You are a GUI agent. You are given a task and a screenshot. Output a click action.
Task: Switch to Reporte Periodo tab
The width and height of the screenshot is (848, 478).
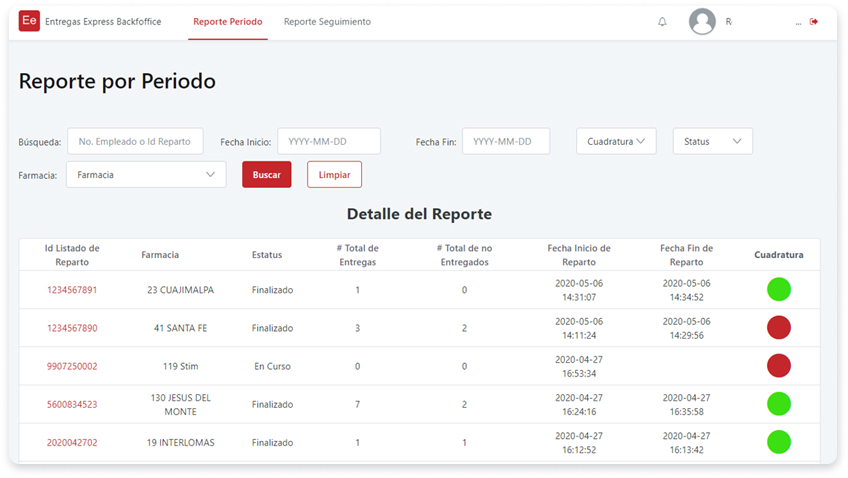[x=228, y=22]
